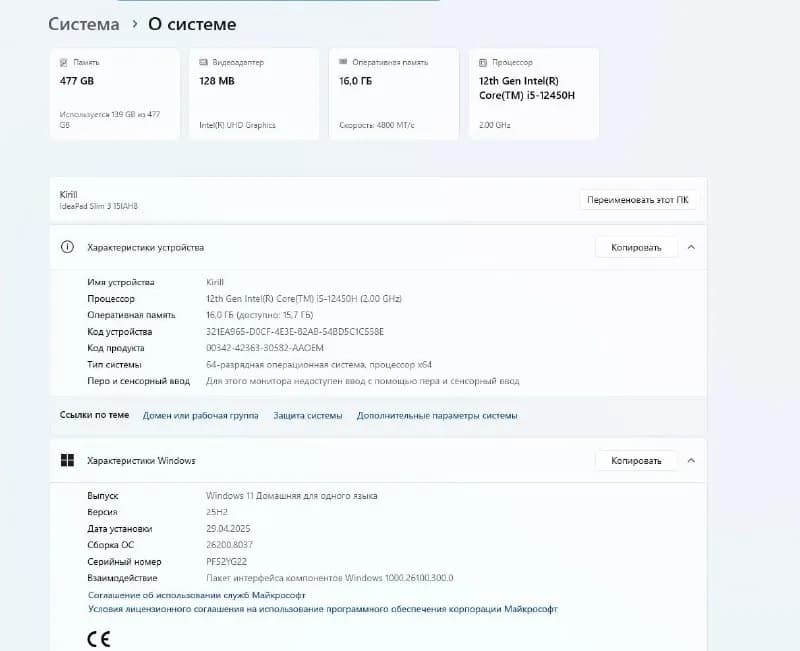
Task: Click the Windows logo icon
Action: click(67, 461)
